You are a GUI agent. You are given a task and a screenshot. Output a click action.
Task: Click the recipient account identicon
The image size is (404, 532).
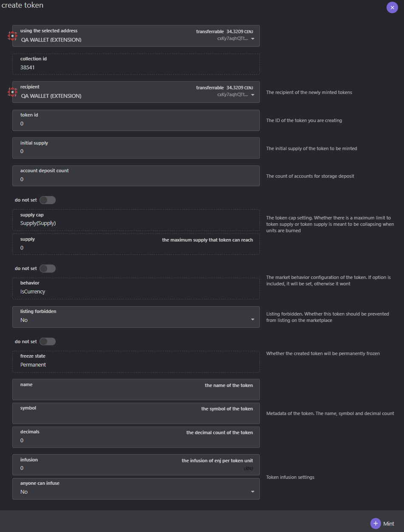(x=12, y=92)
